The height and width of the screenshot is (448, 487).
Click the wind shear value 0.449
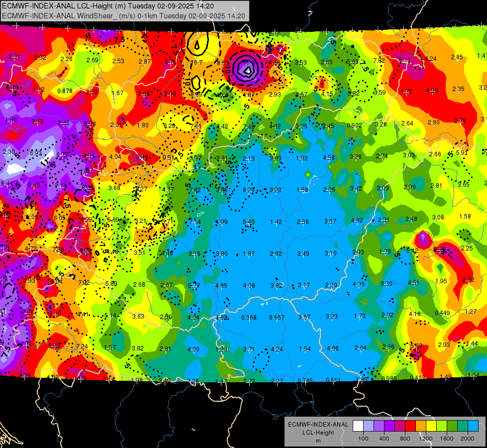tap(442, 313)
